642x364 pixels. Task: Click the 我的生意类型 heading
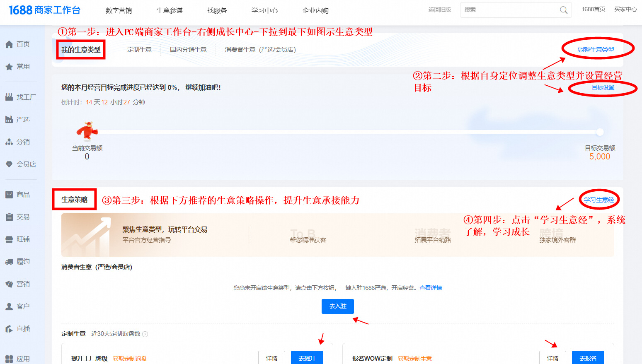pos(81,50)
